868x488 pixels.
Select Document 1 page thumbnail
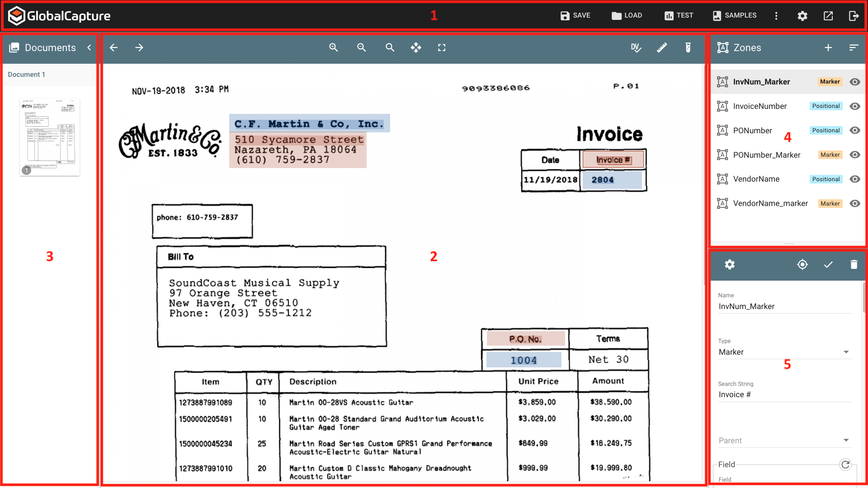[x=50, y=137]
